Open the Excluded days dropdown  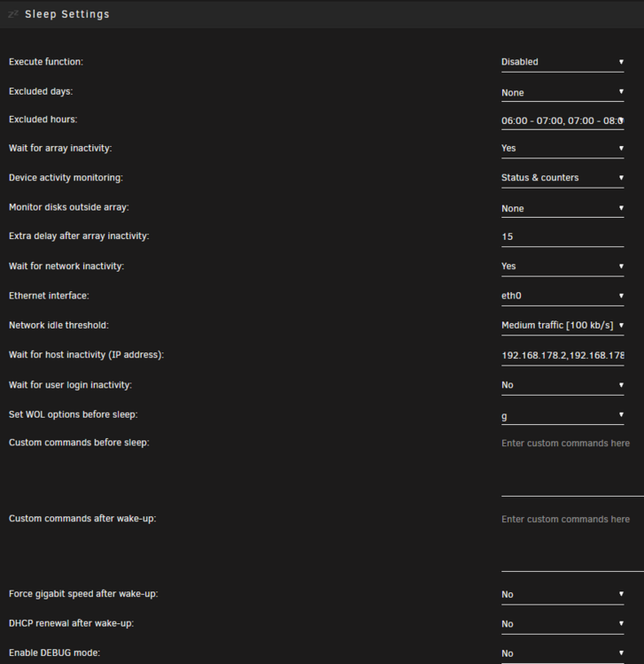click(x=563, y=92)
